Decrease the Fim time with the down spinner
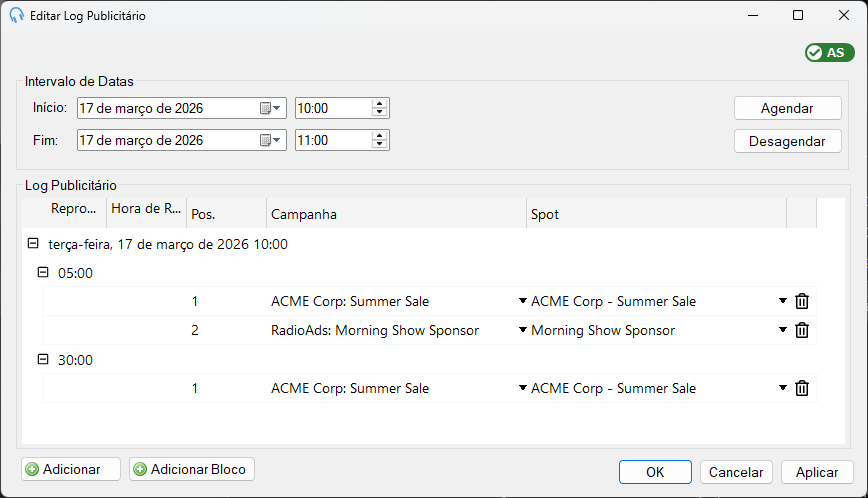Screen dimensions: 868x498 (x=380, y=144)
